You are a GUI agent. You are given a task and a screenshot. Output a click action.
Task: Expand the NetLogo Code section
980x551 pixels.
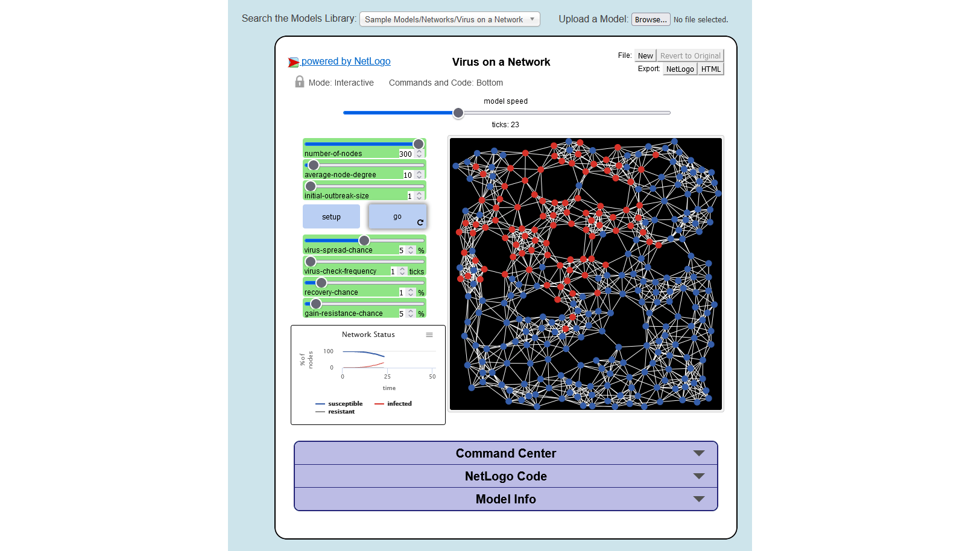[506, 476]
